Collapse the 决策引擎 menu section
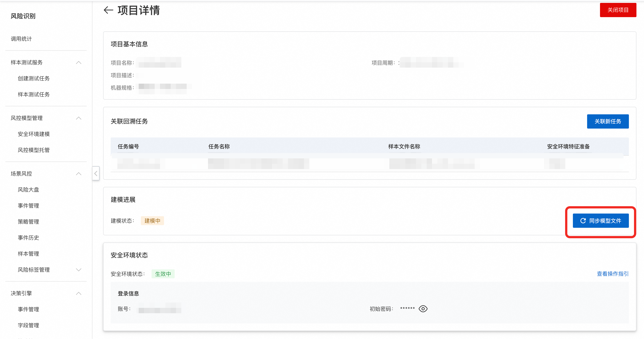The width and height of the screenshot is (644, 339). pyautogui.click(x=78, y=293)
